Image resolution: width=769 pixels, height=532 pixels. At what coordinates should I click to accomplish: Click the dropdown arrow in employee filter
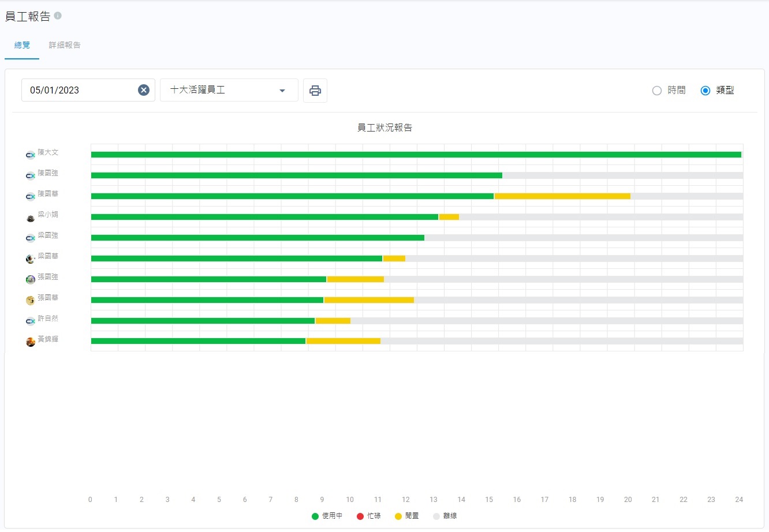[x=282, y=91]
